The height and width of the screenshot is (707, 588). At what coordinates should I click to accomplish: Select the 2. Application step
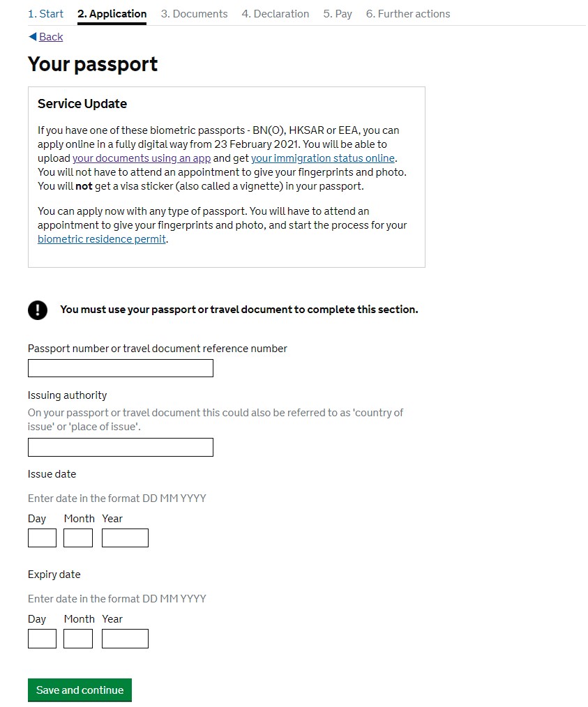point(112,14)
